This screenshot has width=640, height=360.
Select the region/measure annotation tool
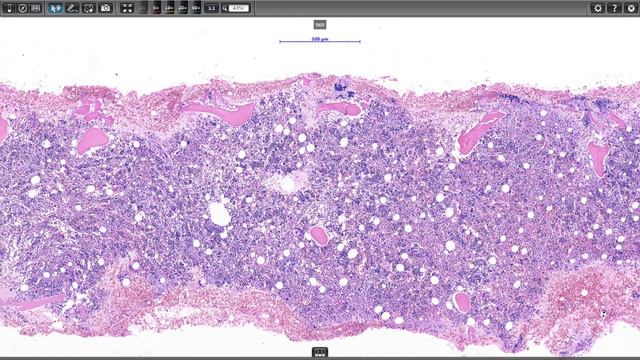pos(89,8)
